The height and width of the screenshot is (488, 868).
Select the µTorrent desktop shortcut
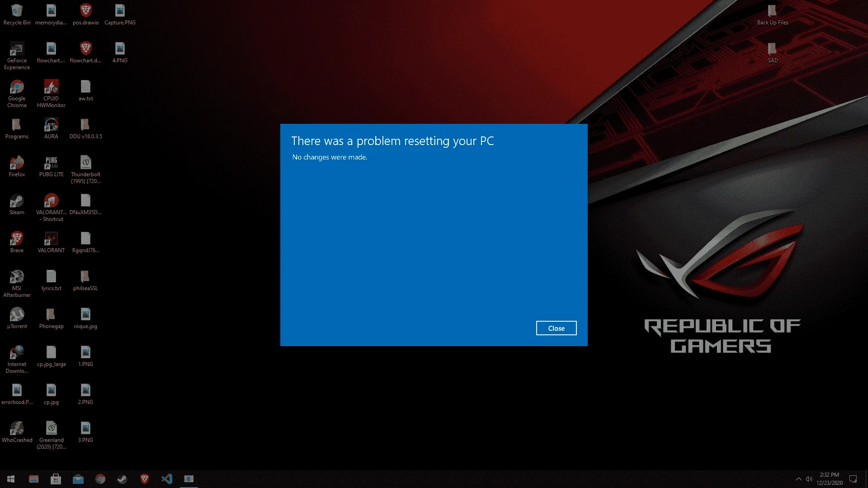pyautogui.click(x=17, y=319)
